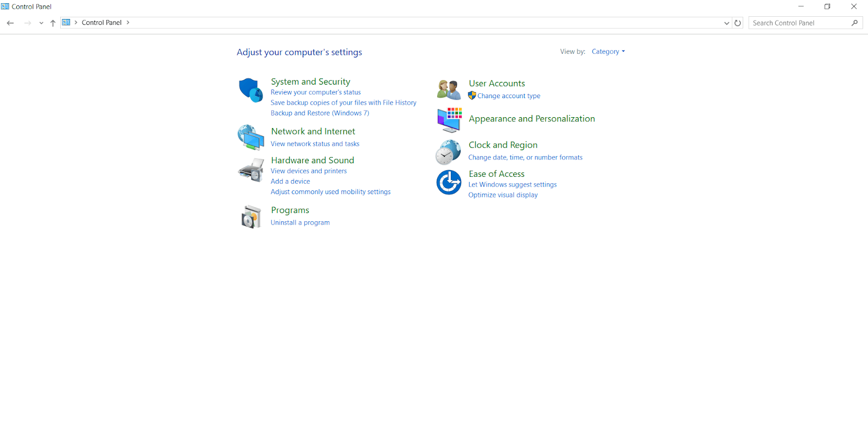Expand the chevron after Control Panel breadcrumb
This screenshot has width=868, height=442.
128,23
